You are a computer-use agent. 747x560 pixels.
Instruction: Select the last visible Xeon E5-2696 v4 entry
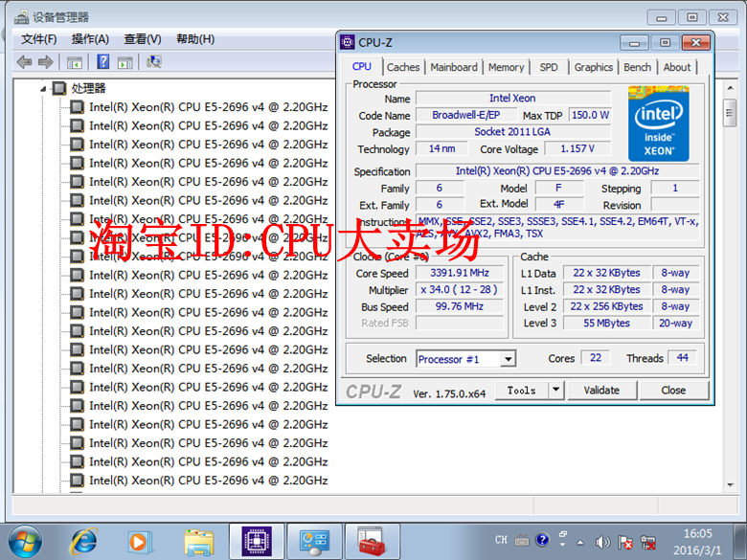(208, 481)
